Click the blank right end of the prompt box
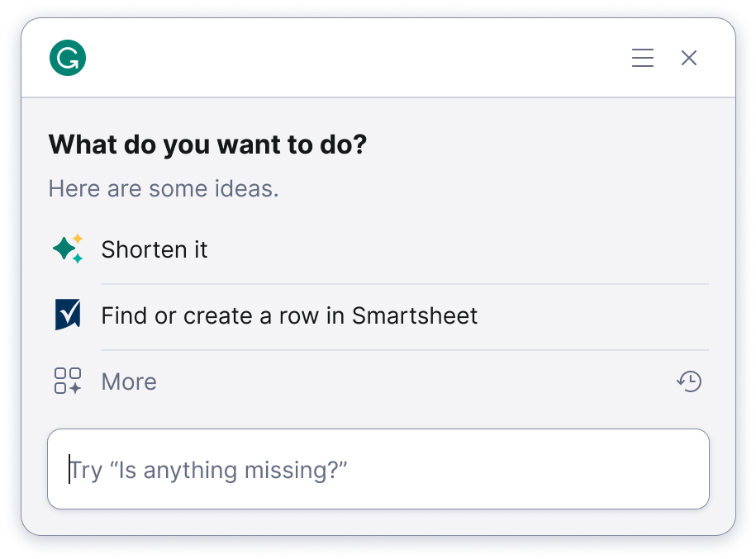This screenshot has width=756, height=559. tap(644, 469)
